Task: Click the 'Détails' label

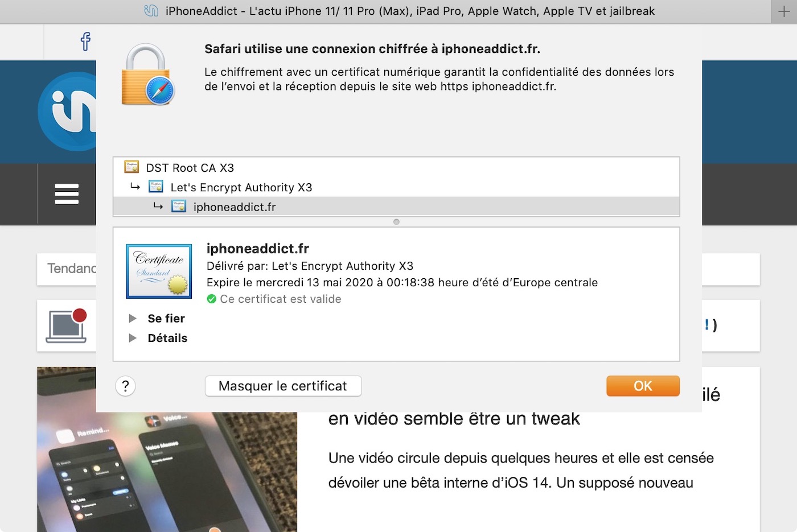Action: pyautogui.click(x=167, y=338)
